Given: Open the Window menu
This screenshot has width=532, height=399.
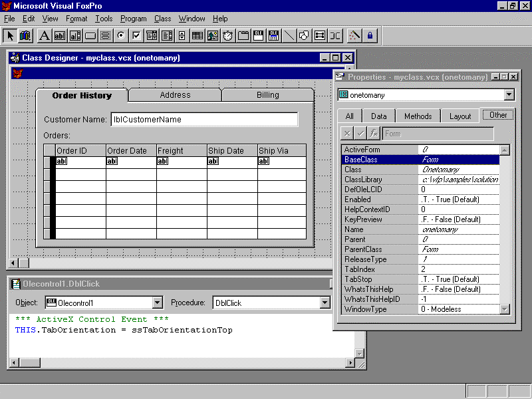Looking at the screenshot, I should 192,19.
